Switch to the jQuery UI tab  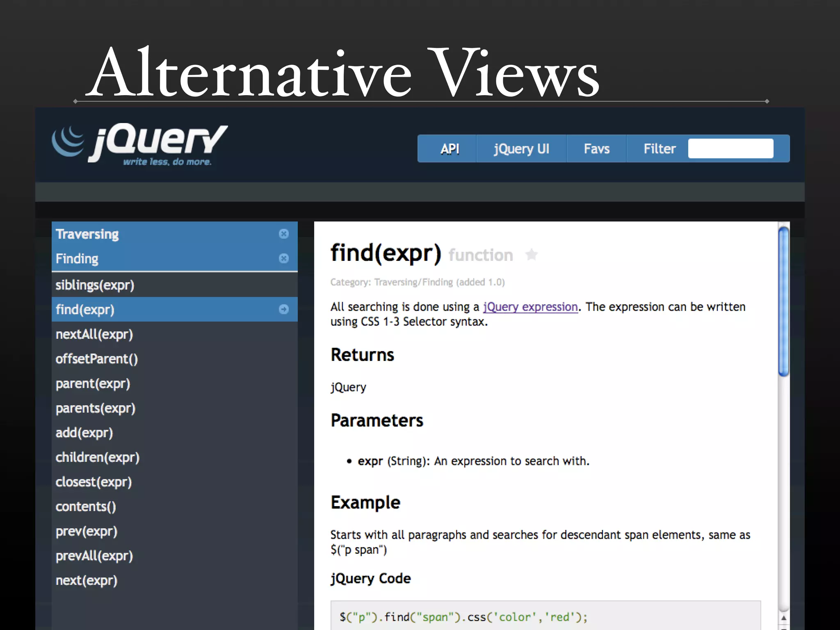[521, 148]
